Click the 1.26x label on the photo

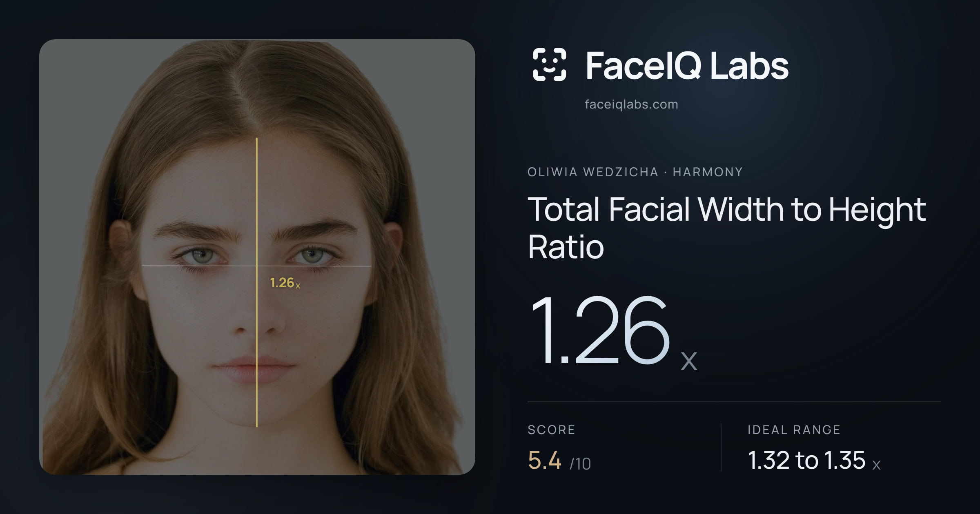pyautogui.click(x=285, y=283)
